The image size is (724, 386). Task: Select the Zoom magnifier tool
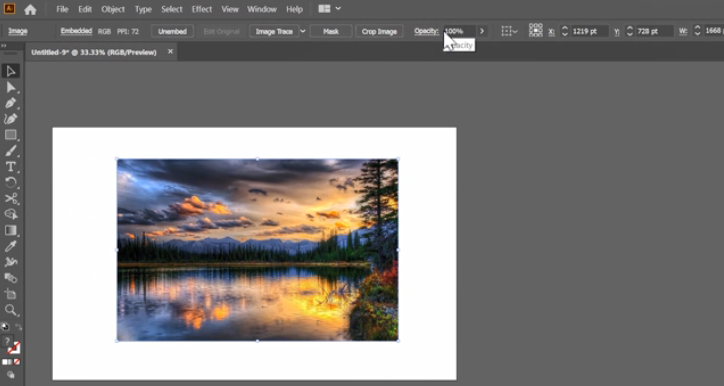coord(11,310)
